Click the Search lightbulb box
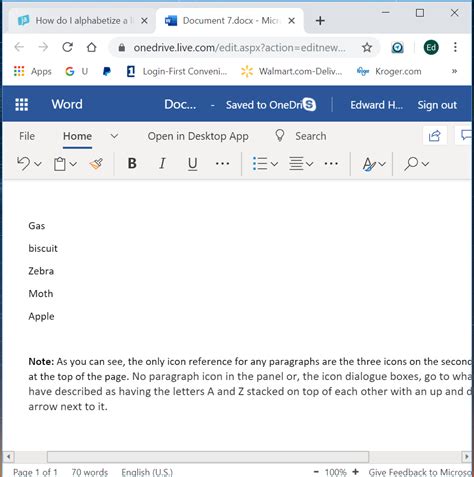474x477 pixels. [x=300, y=136]
